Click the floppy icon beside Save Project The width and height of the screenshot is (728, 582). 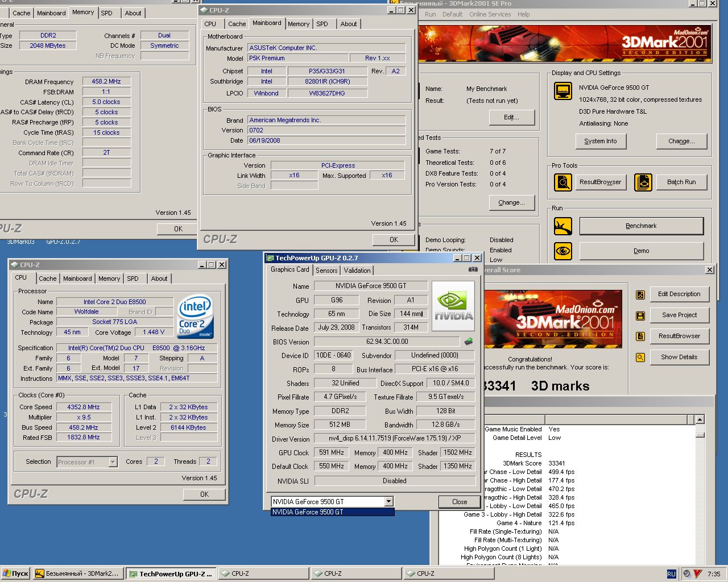click(x=640, y=315)
